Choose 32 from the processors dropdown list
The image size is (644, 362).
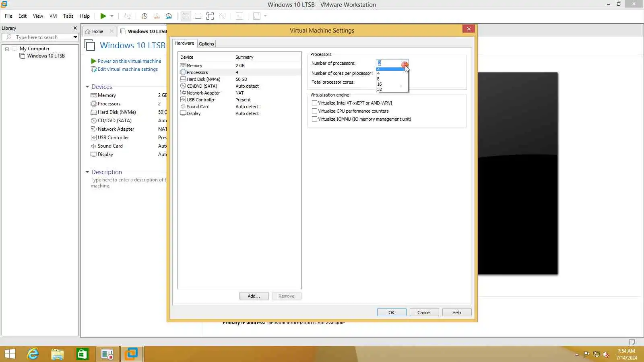(x=392, y=89)
